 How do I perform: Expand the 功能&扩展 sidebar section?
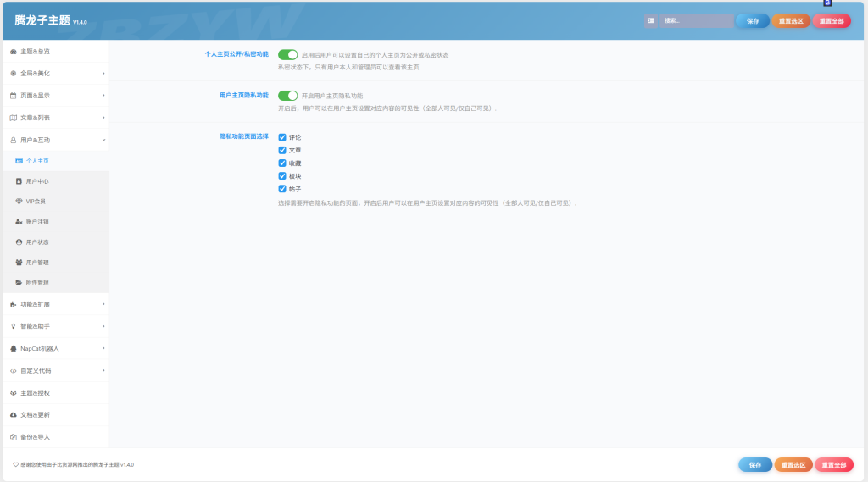56,304
